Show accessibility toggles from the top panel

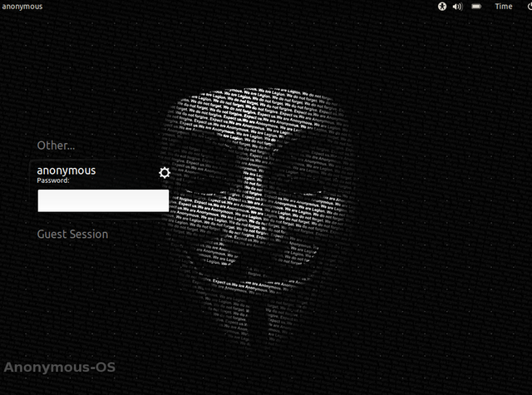tap(442, 7)
